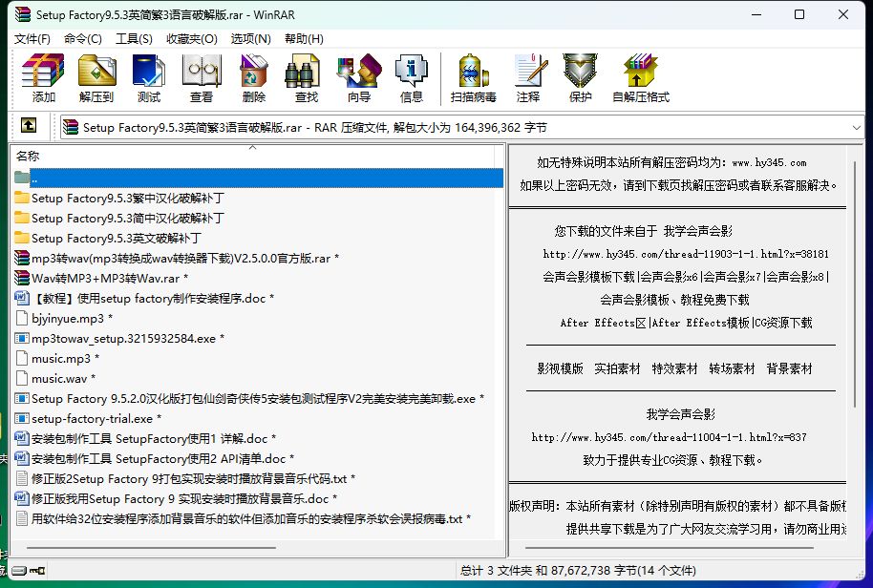Select folder Setup Factory9.5.3简中汉化破解补丁
Viewport: 873px width, 588px height.
(x=128, y=218)
